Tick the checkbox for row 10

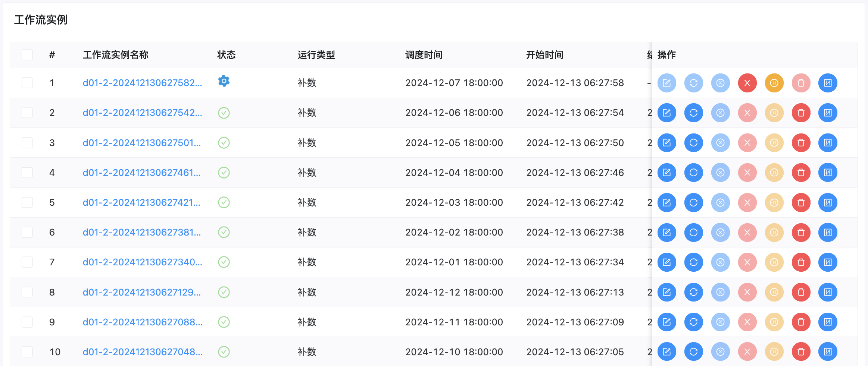coord(27,352)
